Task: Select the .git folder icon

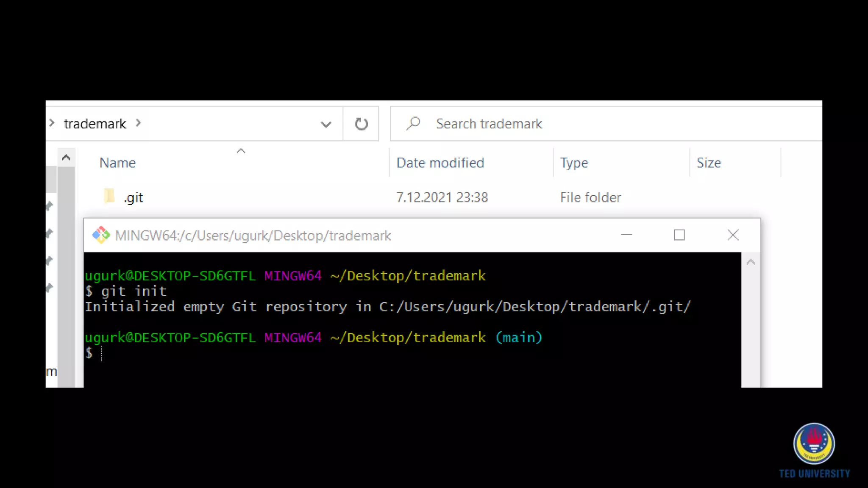Action: 109,197
